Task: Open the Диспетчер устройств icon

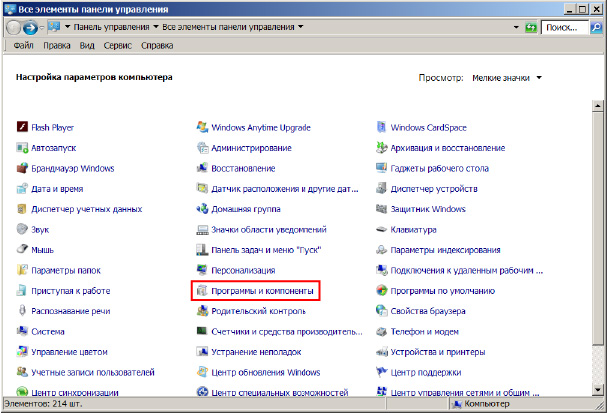Action: pos(381,189)
